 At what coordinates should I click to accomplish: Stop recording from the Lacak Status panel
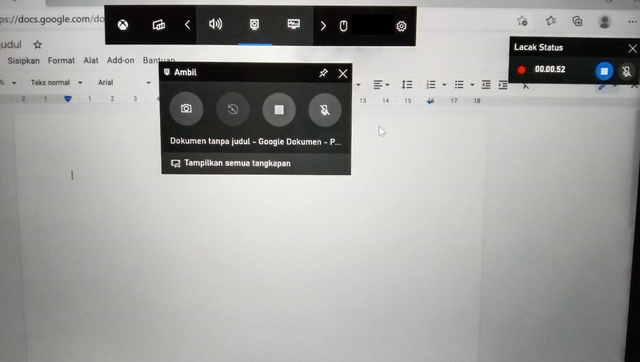pos(604,71)
